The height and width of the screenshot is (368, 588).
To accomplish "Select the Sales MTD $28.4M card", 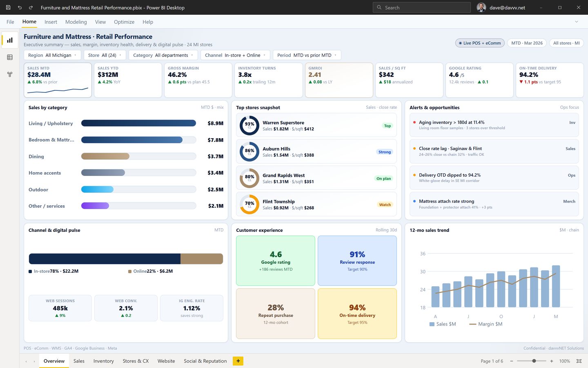I will (x=58, y=80).
